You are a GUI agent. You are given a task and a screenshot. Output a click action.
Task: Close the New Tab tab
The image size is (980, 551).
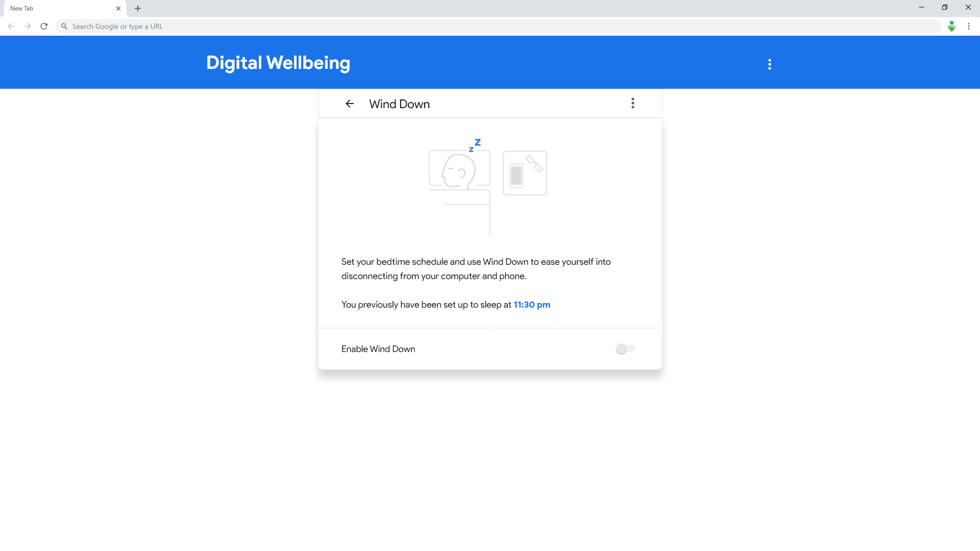pos(118,8)
